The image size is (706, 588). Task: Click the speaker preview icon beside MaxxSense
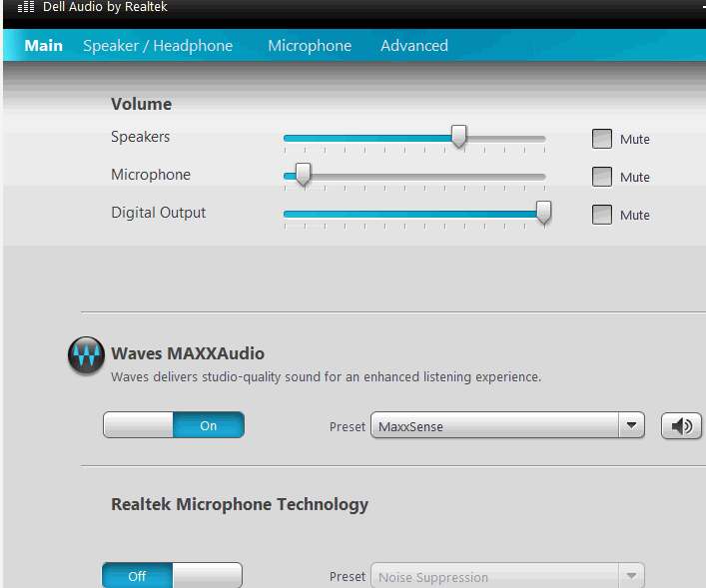(x=681, y=425)
